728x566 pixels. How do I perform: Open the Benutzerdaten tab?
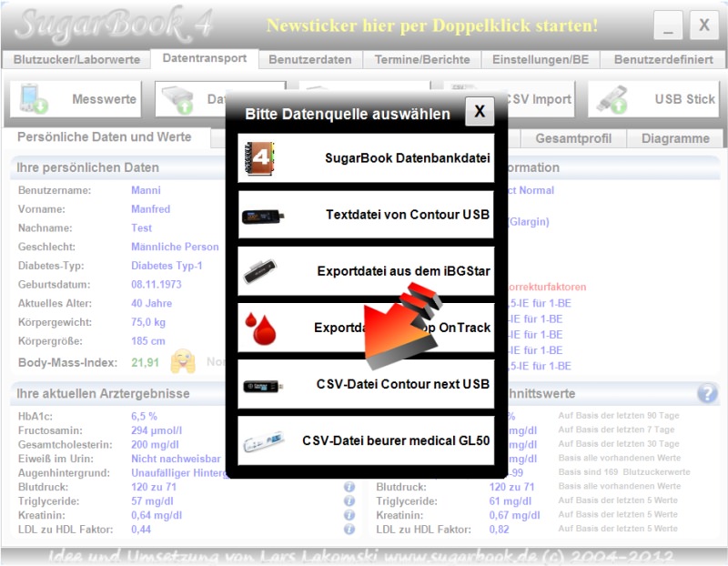pyautogui.click(x=310, y=60)
